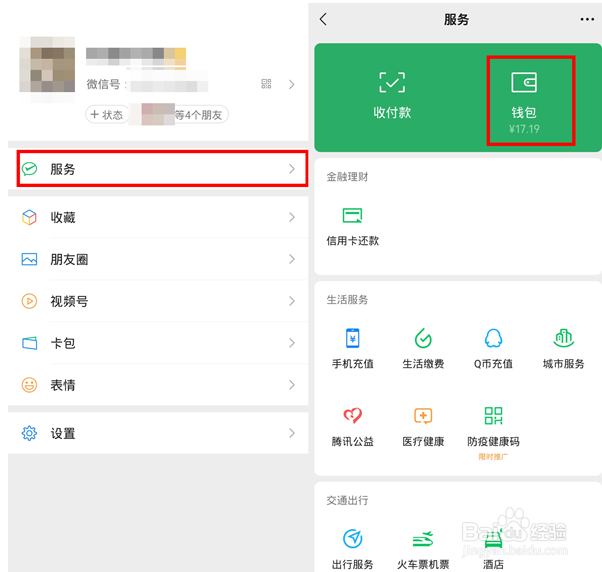
Task: Show the profile QR code icon
Action: pos(266,84)
